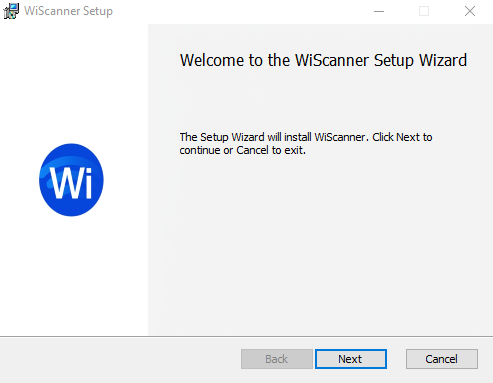Image resolution: width=493 pixels, height=383 pixels.
Task: Click the 'The Setup Wizard will install WiScanner' text
Action: coord(306,143)
